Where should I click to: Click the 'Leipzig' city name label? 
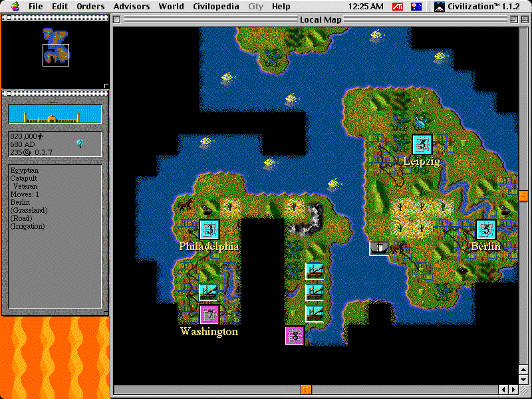(x=422, y=162)
